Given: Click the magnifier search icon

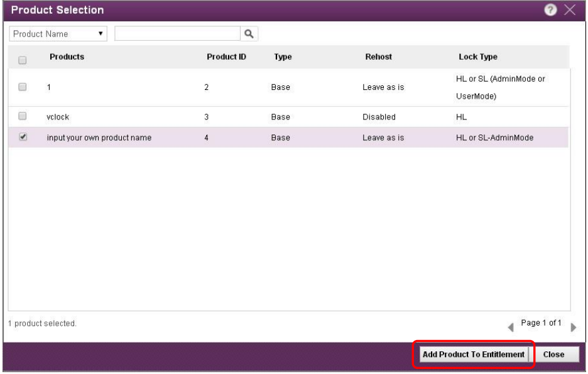Looking at the screenshot, I should click(x=248, y=34).
